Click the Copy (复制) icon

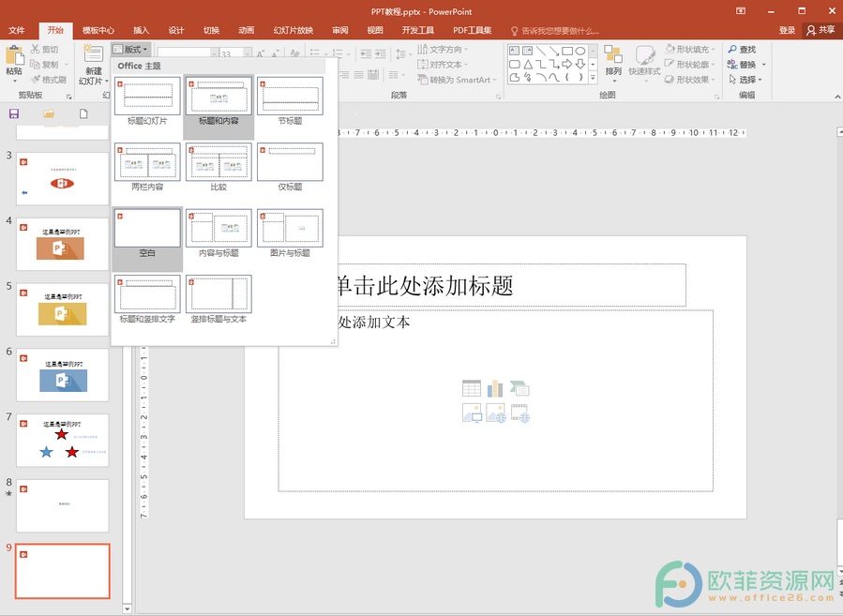point(35,64)
